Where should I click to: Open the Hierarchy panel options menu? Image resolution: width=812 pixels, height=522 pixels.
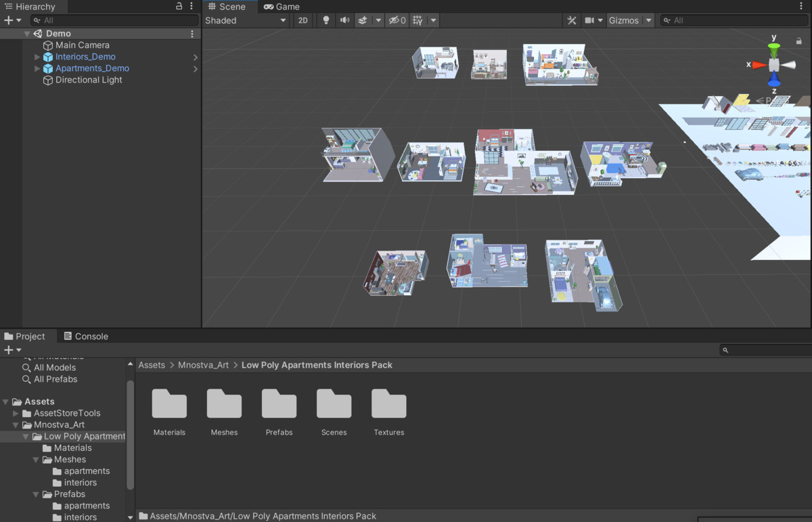pos(191,6)
